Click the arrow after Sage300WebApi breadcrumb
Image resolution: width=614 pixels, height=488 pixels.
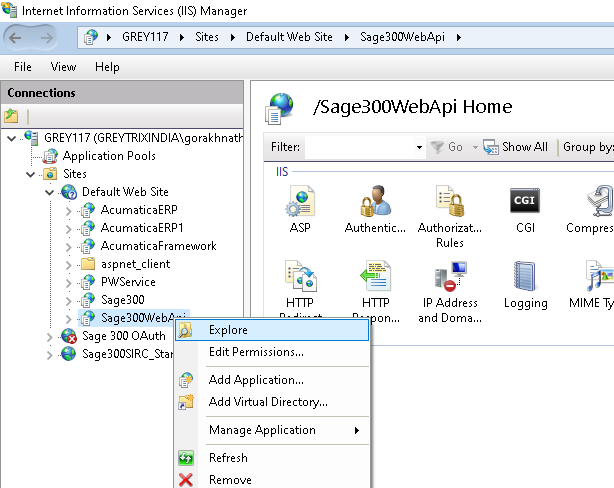tap(459, 38)
